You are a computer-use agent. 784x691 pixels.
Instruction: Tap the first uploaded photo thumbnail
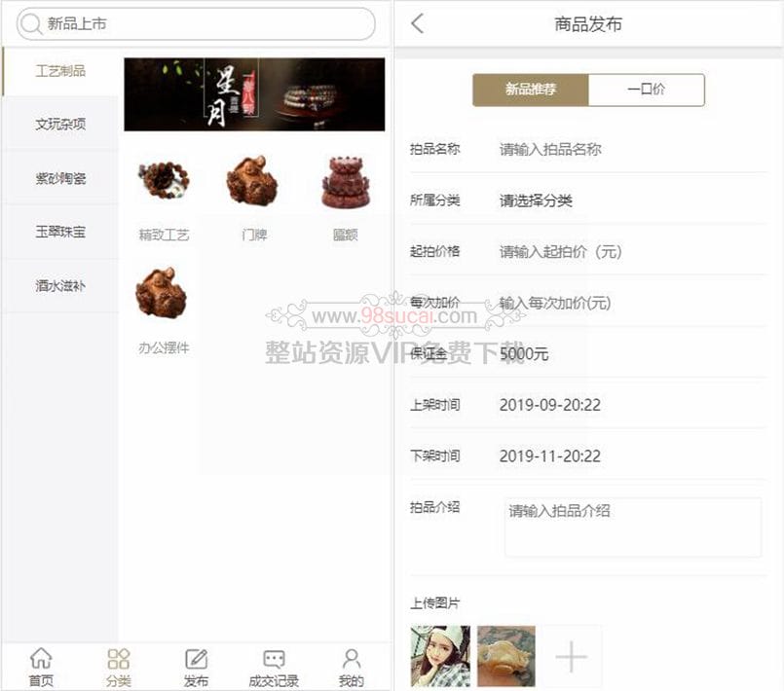pos(440,656)
